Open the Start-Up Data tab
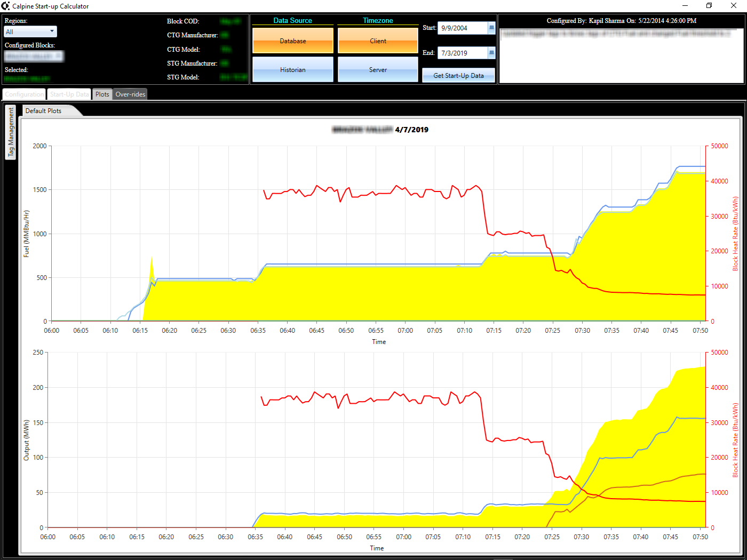Screen dimensions: 747x560 coord(69,94)
